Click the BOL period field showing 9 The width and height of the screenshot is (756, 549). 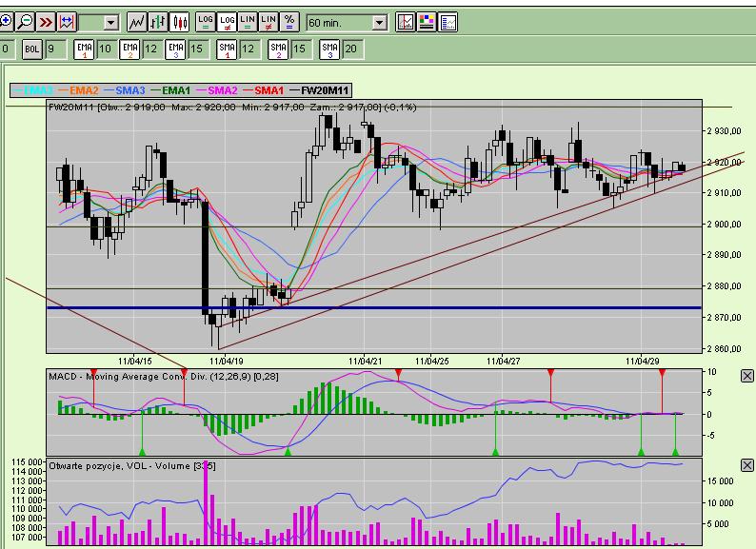(x=55, y=49)
